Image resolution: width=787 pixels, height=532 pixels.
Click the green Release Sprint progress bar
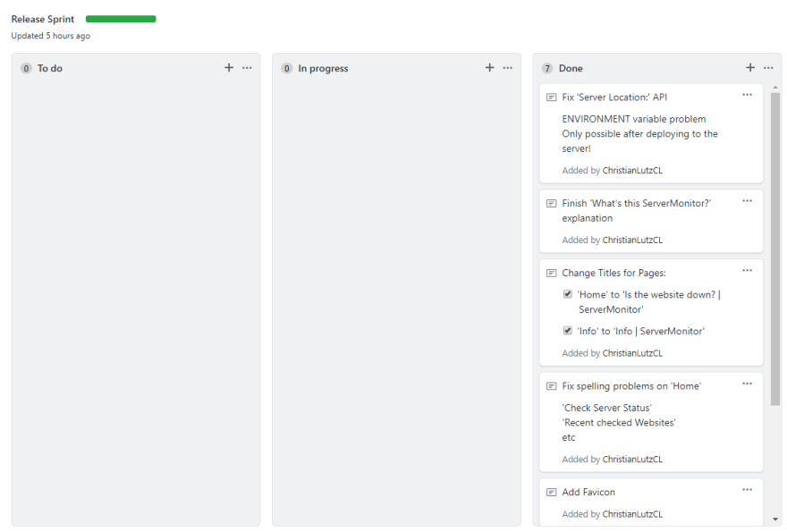click(121, 19)
